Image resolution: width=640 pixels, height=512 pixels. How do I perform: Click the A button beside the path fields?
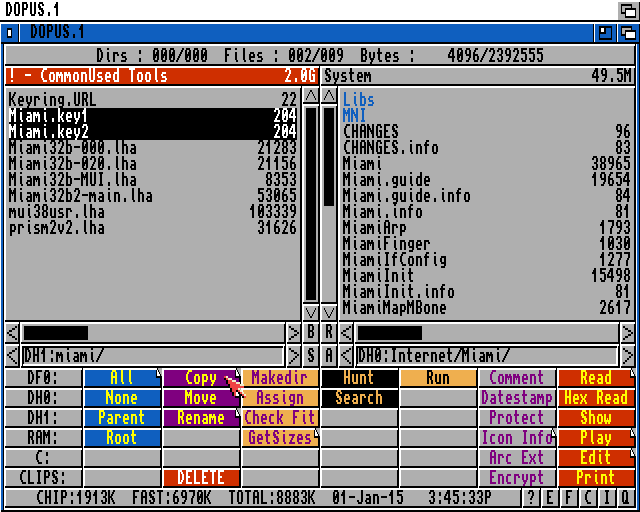coord(329,356)
